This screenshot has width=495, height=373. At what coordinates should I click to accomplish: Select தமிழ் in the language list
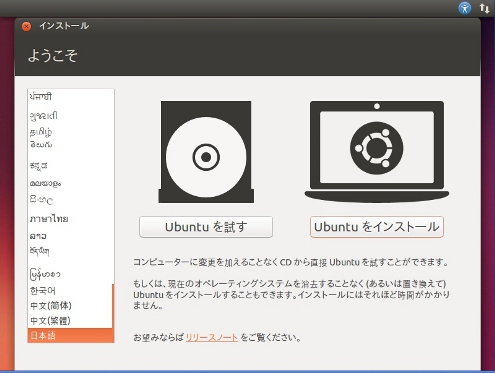pyautogui.click(x=70, y=132)
